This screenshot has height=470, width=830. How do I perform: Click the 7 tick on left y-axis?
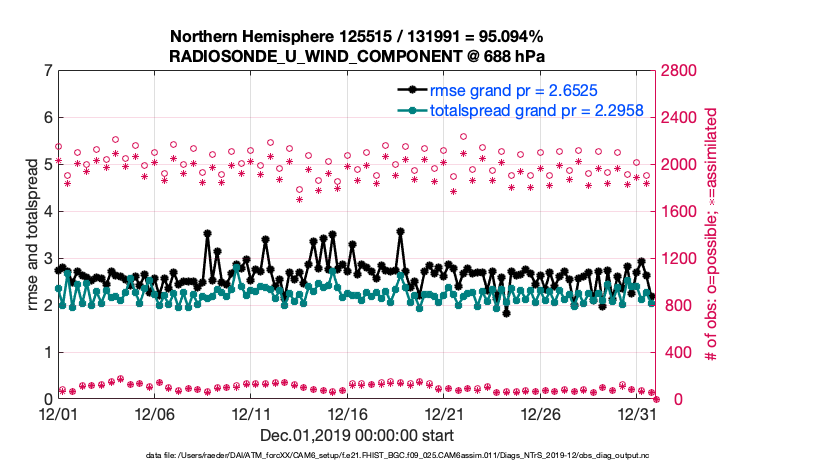click(48, 71)
